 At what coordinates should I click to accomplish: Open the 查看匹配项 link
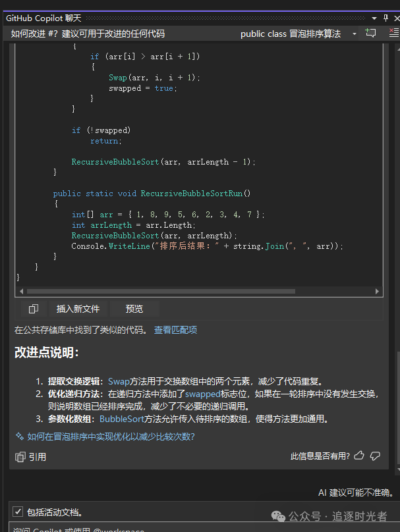pos(175,330)
